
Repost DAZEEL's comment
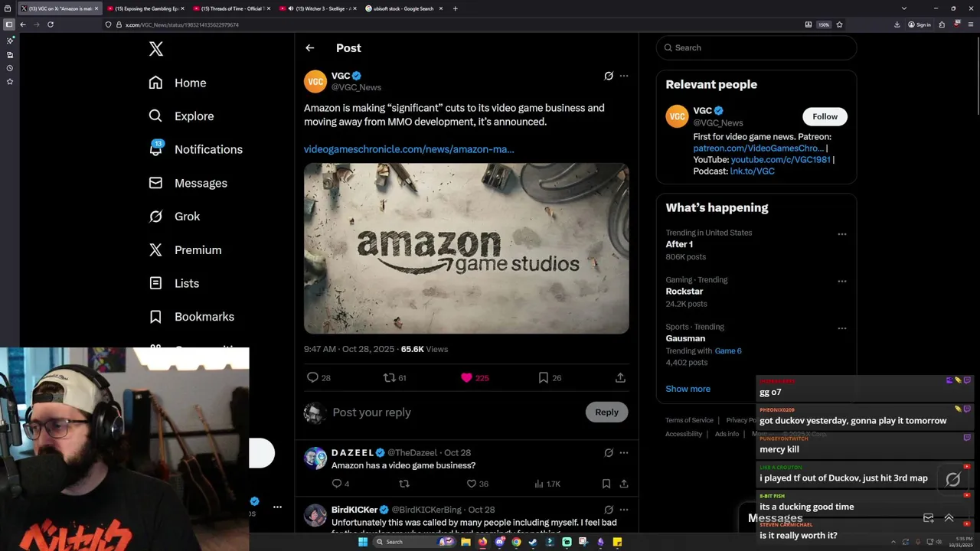click(404, 484)
